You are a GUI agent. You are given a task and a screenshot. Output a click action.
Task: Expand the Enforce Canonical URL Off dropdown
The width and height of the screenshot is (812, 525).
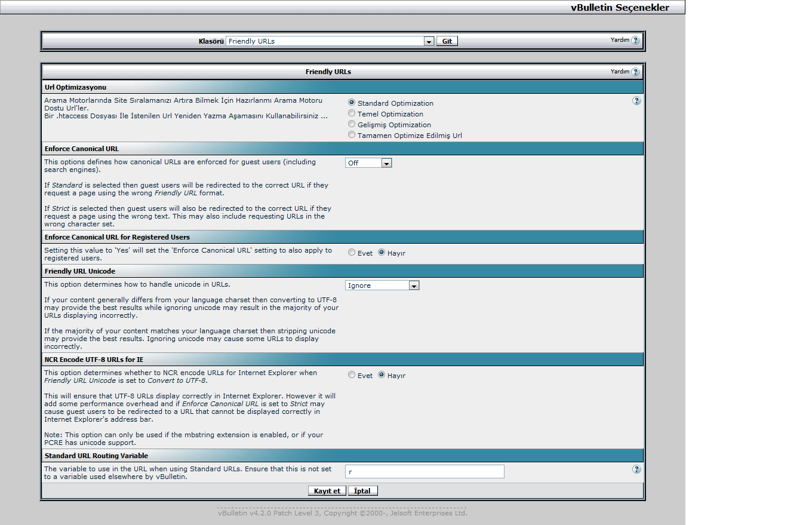(x=368, y=163)
